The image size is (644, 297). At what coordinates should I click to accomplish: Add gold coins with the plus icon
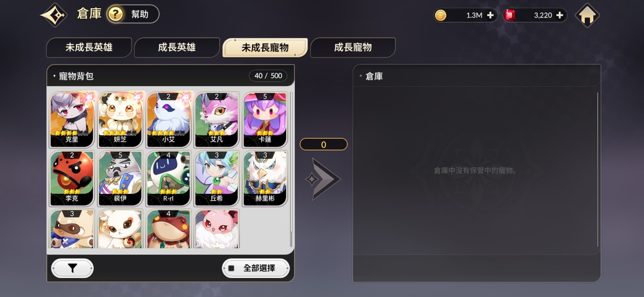[x=490, y=15]
